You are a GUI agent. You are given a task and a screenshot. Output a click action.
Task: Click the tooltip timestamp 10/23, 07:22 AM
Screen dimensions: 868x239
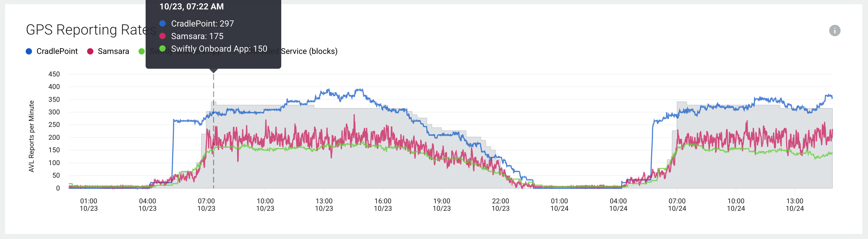point(191,7)
